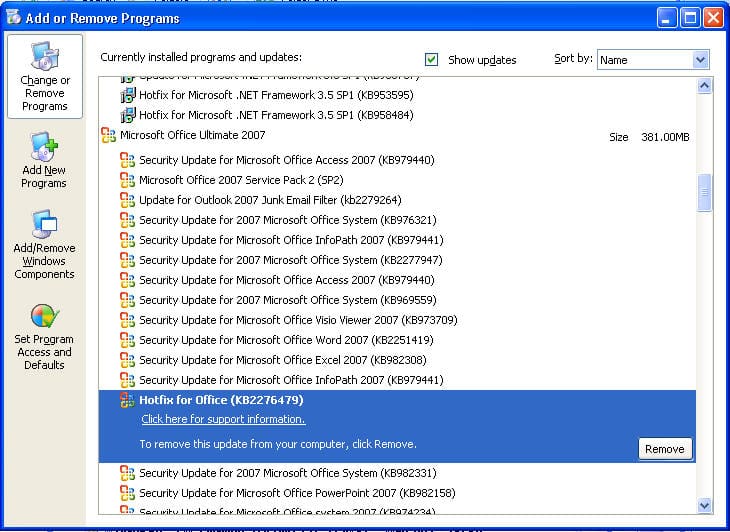
Task: Open Set Program Access and Defaults
Action: point(44,337)
